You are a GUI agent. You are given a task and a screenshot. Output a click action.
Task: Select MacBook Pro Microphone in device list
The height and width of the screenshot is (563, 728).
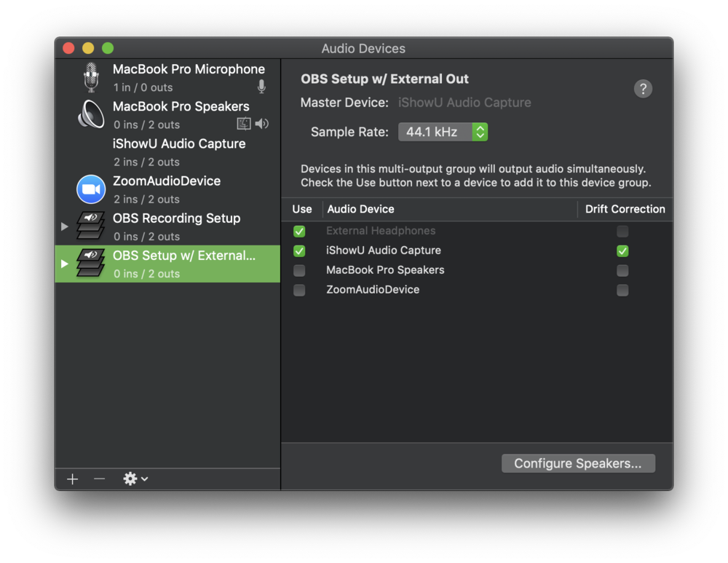point(167,77)
